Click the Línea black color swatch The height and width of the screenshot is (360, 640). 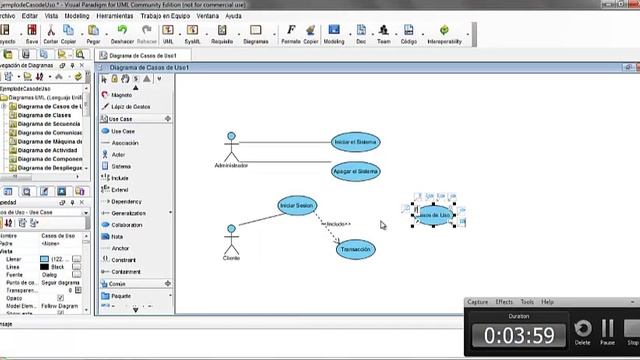click(44, 267)
